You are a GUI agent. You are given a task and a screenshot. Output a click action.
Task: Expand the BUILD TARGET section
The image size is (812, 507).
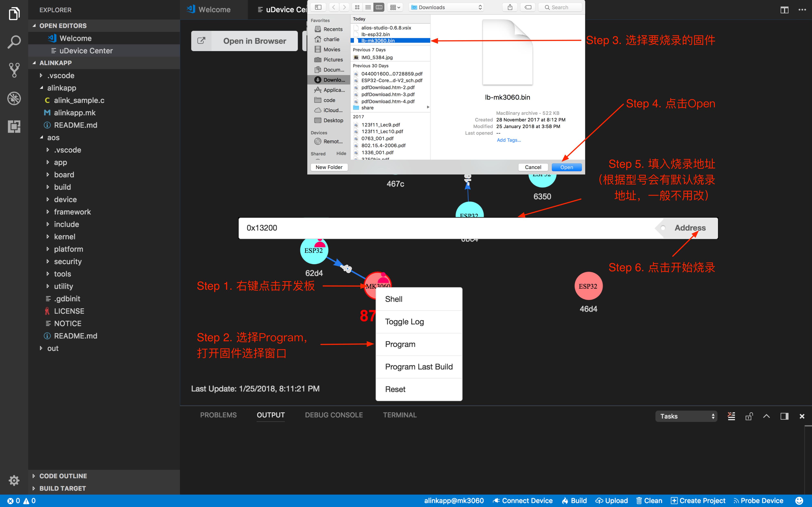pos(104,488)
